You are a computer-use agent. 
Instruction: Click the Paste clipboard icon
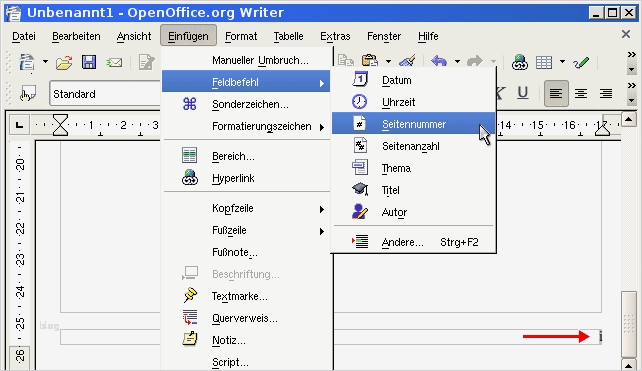pyautogui.click(x=370, y=61)
